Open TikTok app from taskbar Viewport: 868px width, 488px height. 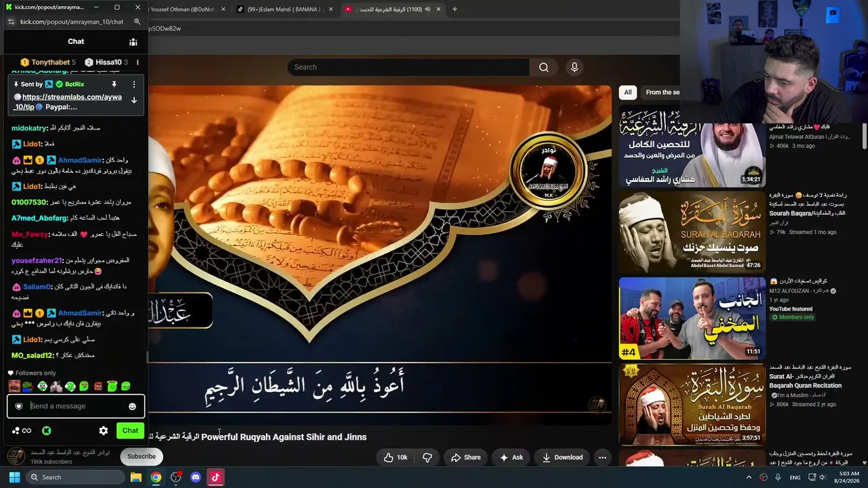click(x=216, y=477)
